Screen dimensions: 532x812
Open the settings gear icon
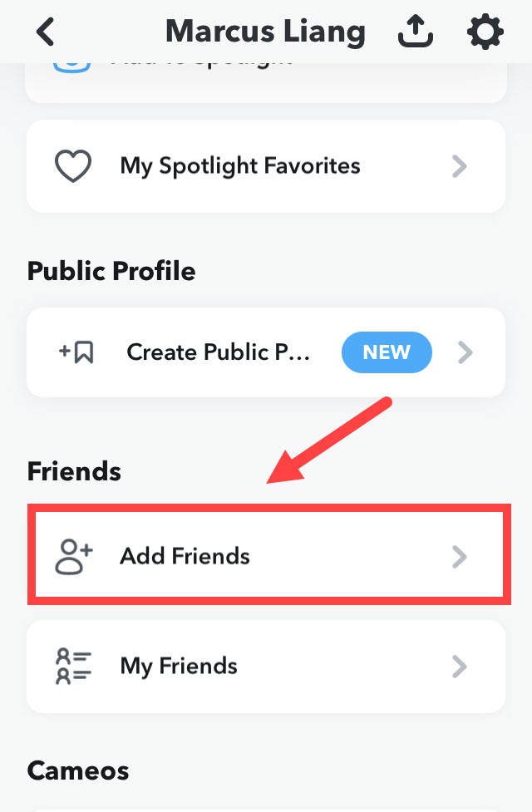[485, 32]
